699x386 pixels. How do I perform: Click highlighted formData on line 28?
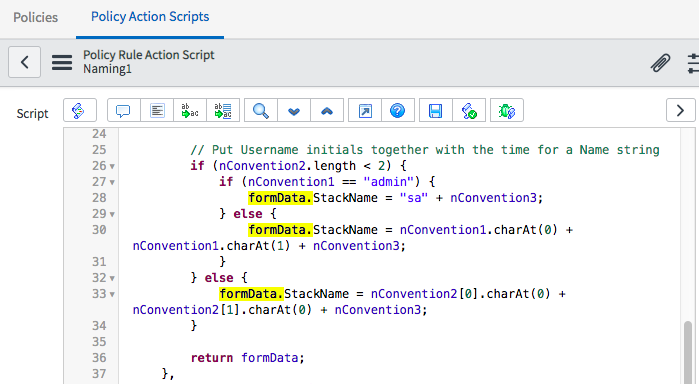[280, 198]
